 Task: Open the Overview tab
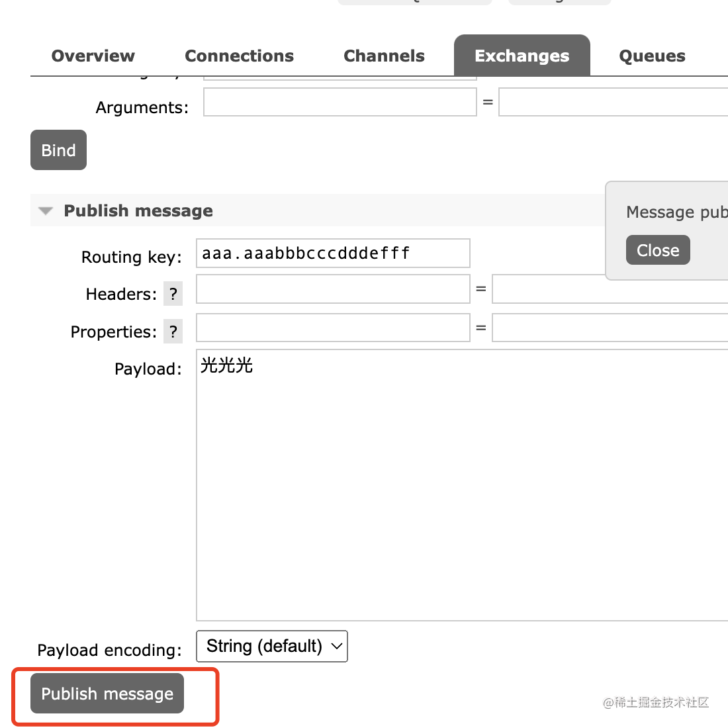click(93, 56)
